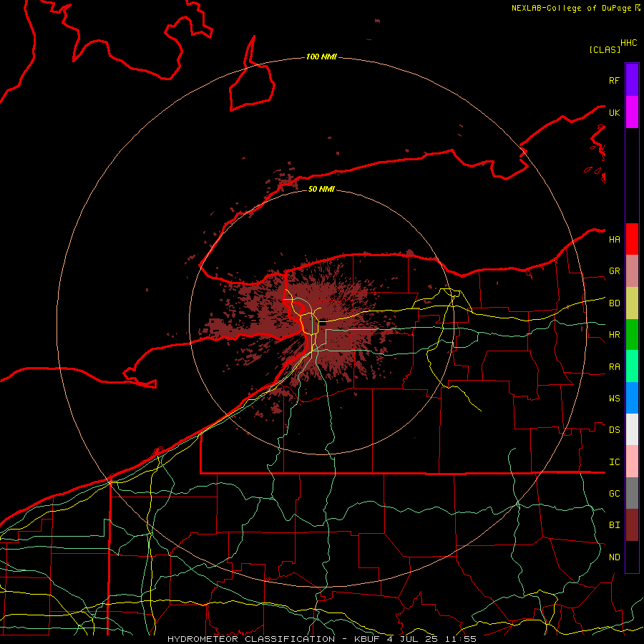
Task: Click the IC legend label
Action: click(614, 462)
